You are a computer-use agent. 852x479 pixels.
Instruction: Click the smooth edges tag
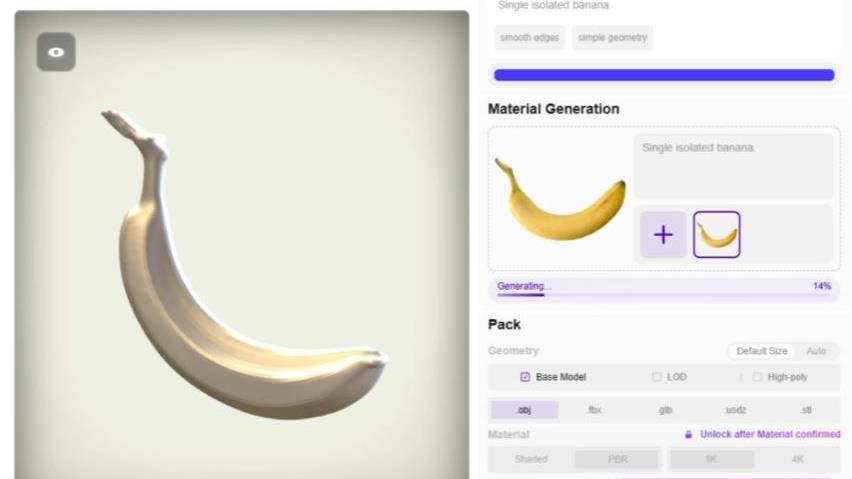pyautogui.click(x=530, y=37)
